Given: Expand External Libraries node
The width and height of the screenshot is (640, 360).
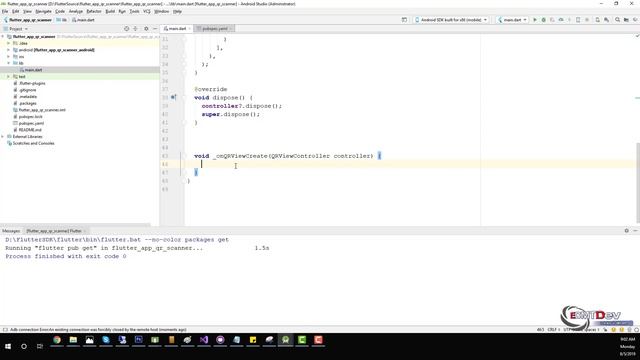Looking at the screenshot, I should click(3, 137).
